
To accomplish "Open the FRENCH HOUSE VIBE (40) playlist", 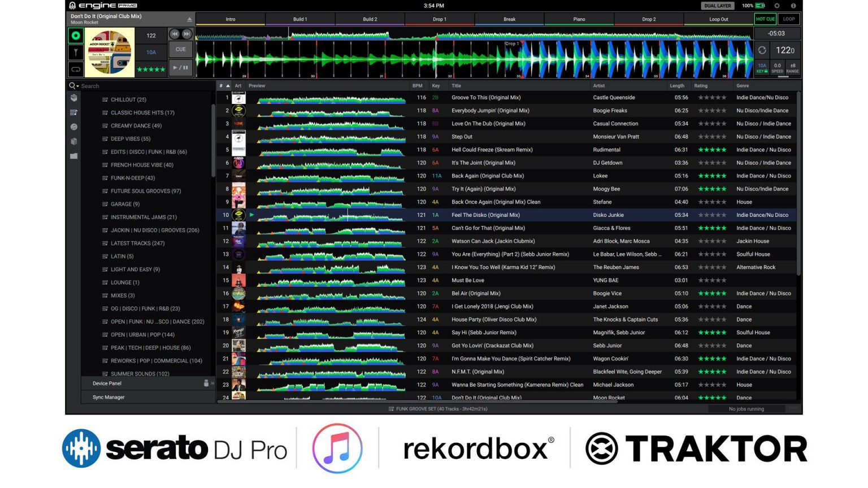I will (x=142, y=165).
